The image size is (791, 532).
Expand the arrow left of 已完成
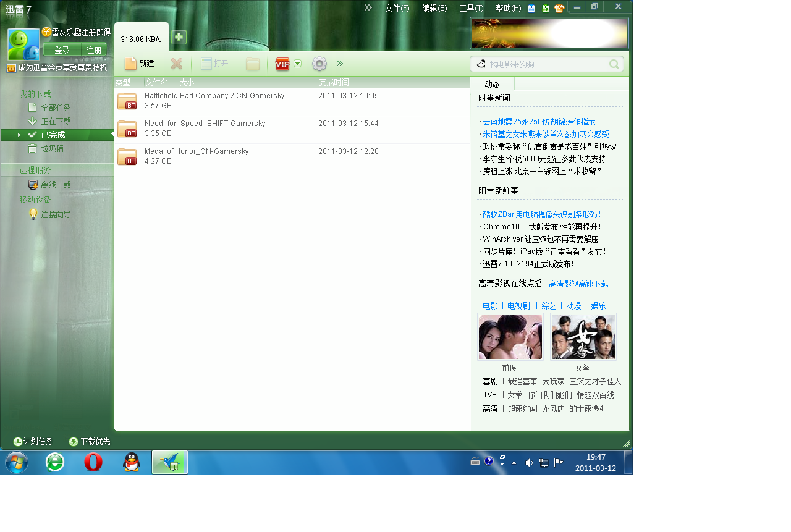[x=19, y=135]
